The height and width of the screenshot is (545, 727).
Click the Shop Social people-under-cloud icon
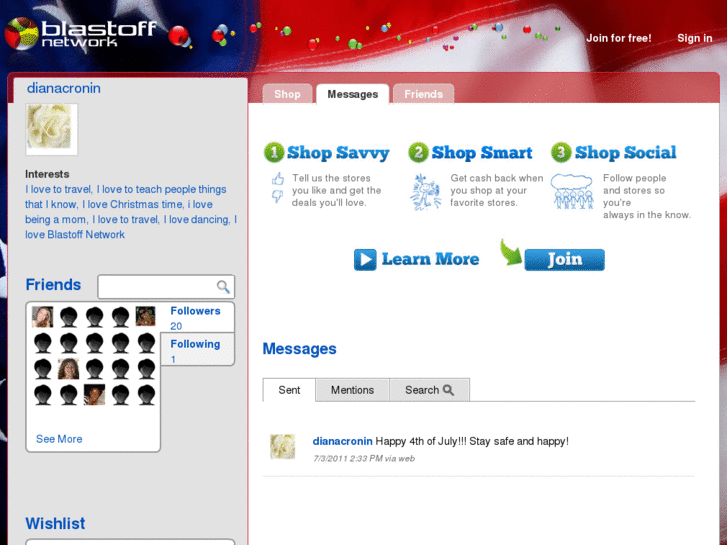pyautogui.click(x=572, y=192)
